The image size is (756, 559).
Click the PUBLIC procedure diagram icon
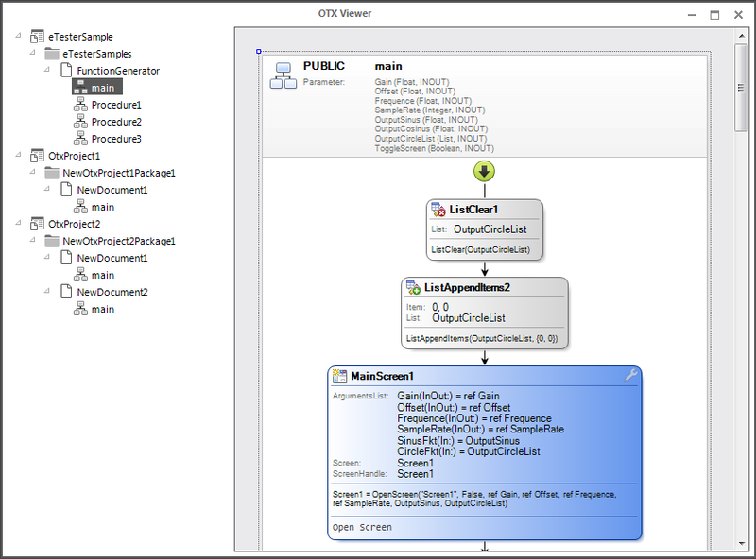[x=283, y=76]
